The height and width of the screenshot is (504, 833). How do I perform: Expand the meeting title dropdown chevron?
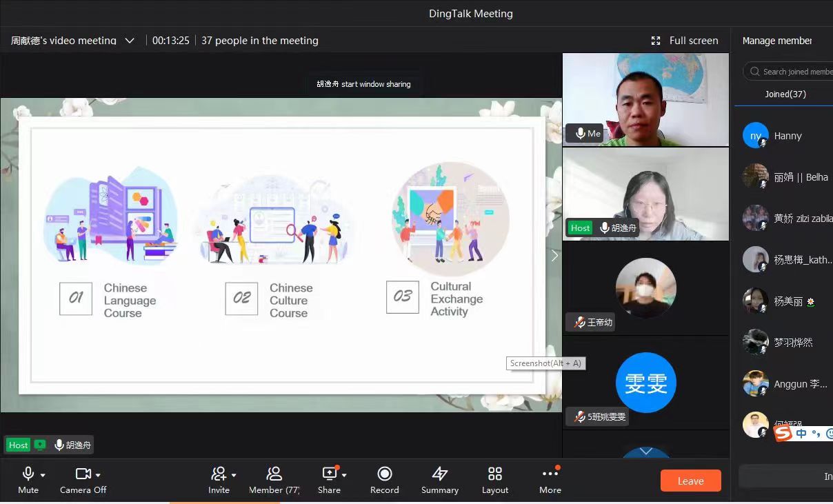(130, 41)
